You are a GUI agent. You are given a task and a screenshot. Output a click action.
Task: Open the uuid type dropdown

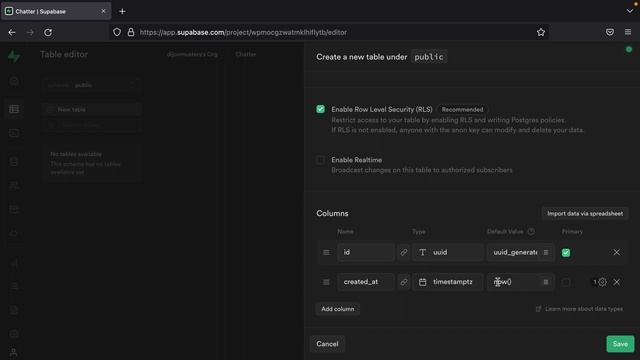tap(448, 252)
